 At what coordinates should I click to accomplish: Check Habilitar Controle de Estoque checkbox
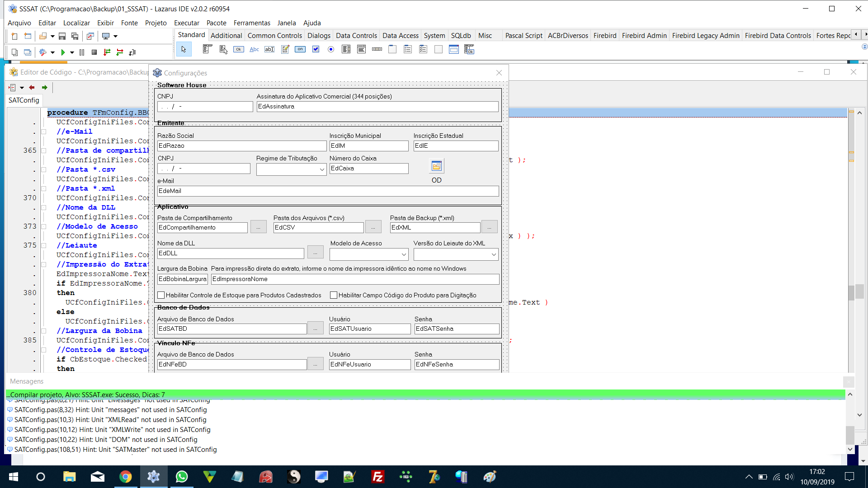(x=161, y=295)
